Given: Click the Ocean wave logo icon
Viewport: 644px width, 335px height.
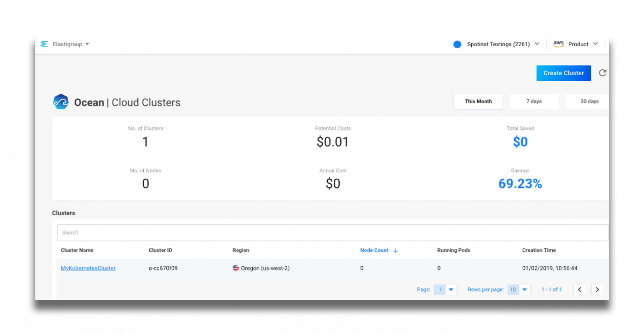Looking at the screenshot, I should (x=61, y=102).
